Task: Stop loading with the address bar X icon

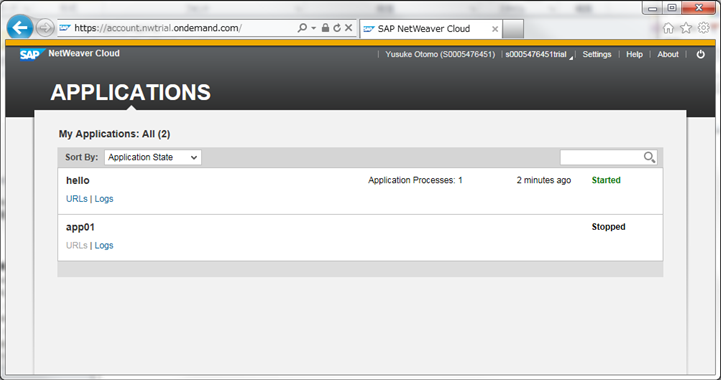Action: point(349,28)
